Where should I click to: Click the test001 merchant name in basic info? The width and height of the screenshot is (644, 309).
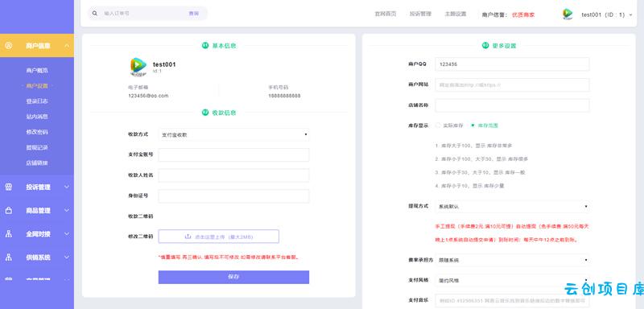click(164, 64)
